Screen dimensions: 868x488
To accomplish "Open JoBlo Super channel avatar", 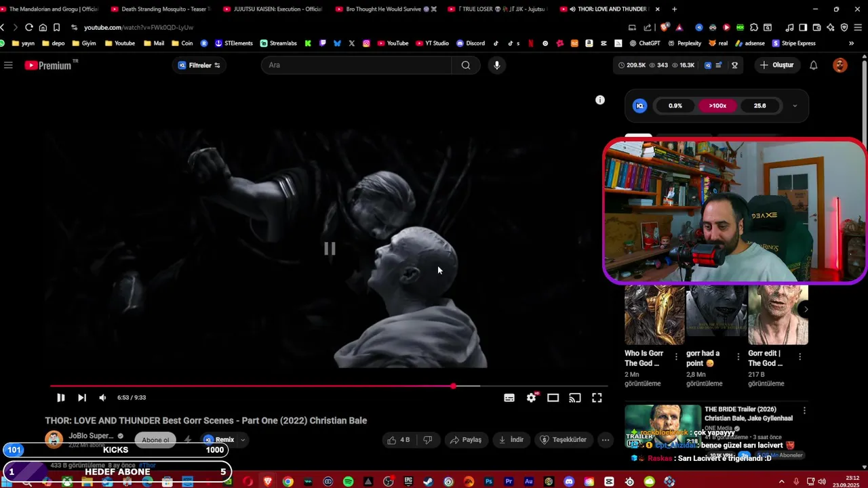I will pos(54,439).
